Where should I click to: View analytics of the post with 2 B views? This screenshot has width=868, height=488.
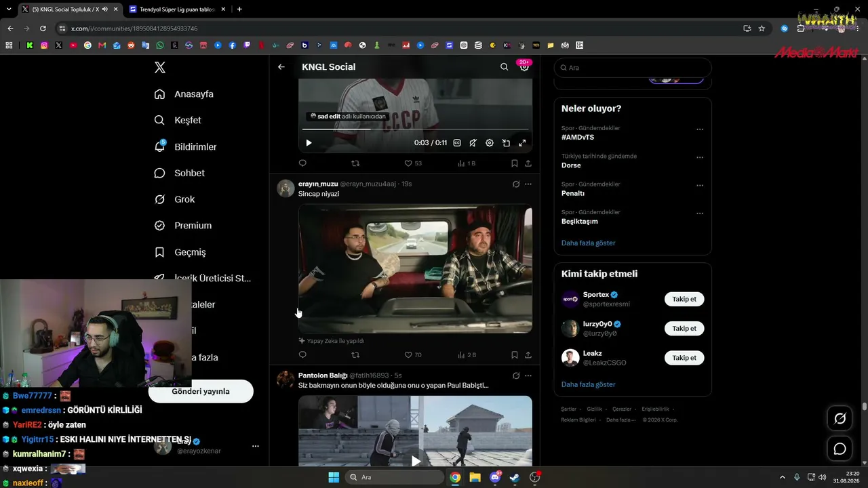pos(467,354)
